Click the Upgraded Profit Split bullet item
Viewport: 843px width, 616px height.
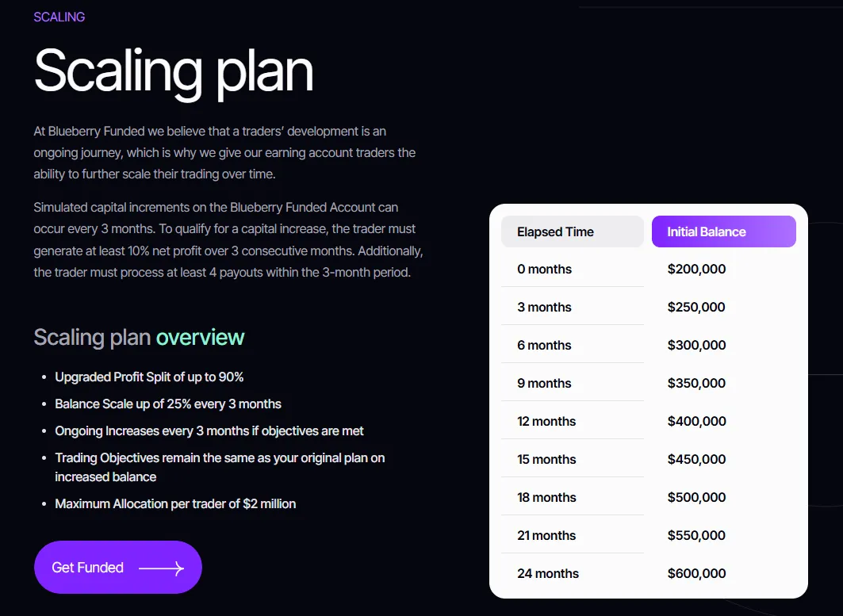(x=148, y=377)
